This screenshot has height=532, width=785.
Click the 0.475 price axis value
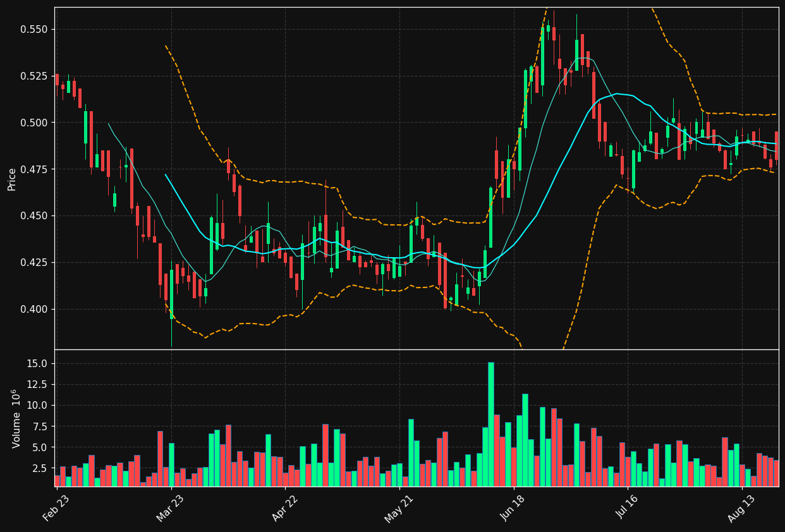34,169
